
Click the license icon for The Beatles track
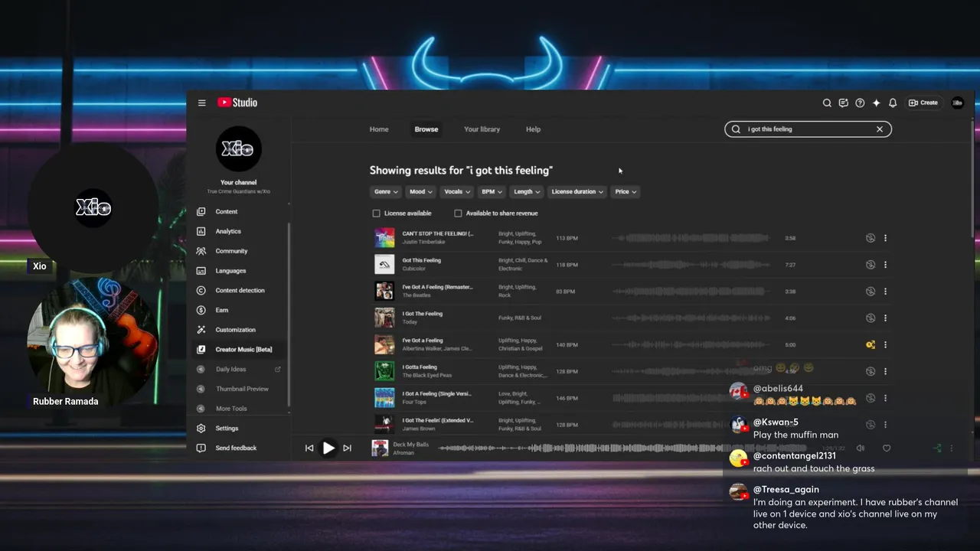tap(871, 292)
